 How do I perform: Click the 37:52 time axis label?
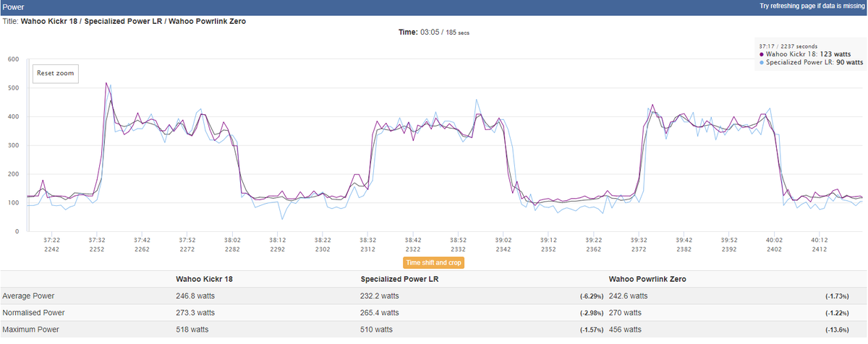tap(187, 239)
